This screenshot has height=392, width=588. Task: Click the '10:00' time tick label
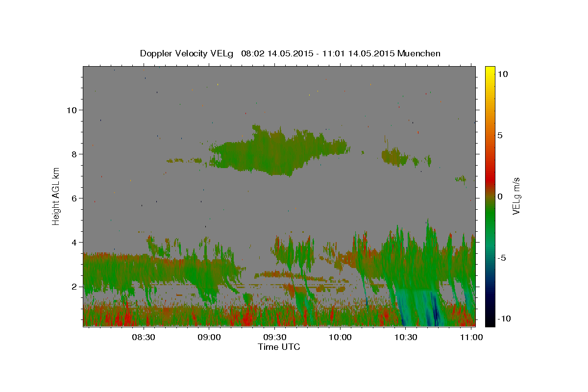(x=341, y=337)
